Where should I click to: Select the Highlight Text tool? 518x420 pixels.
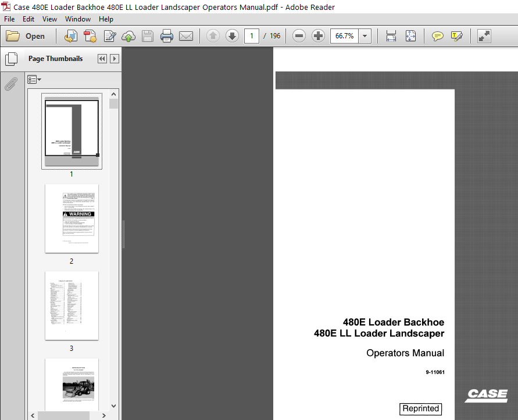457,36
